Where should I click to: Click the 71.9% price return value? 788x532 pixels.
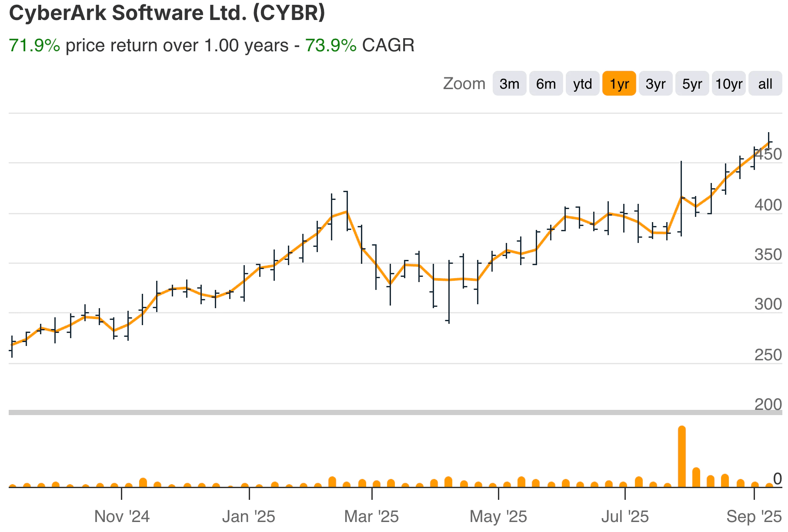(x=34, y=45)
